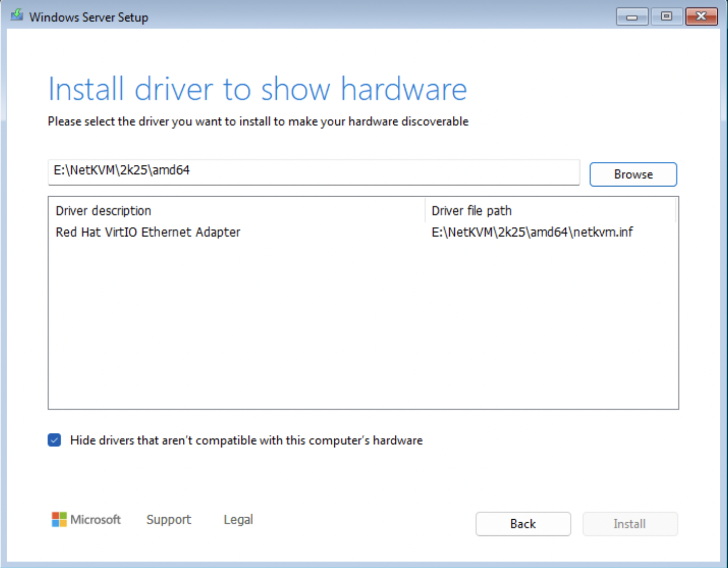Image resolution: width=728 pixels, height=568 pixels.
Task: Click the Install button
Action: [x=629, y=523]
